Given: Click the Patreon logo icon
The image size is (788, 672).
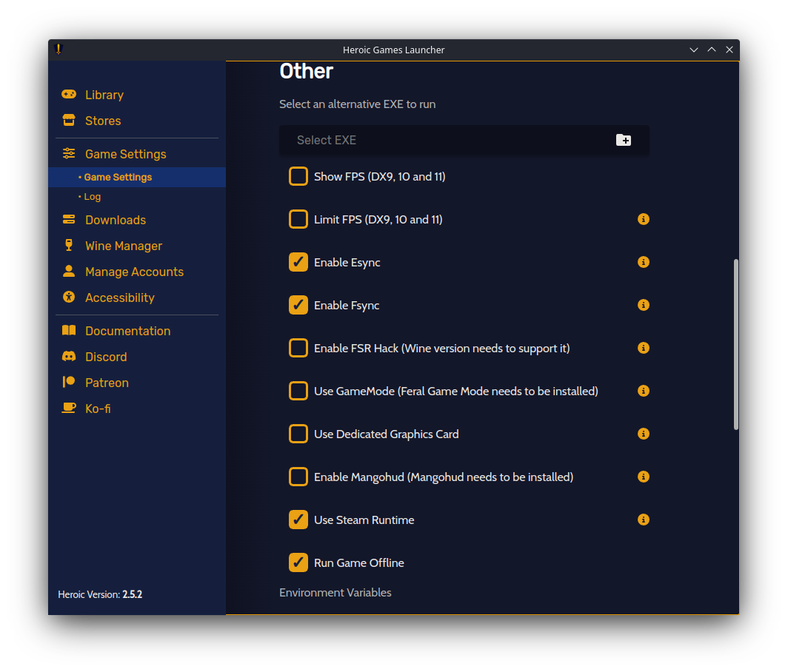Looking at the screenshot, I should pyautogui.click(x=69, y=382).
